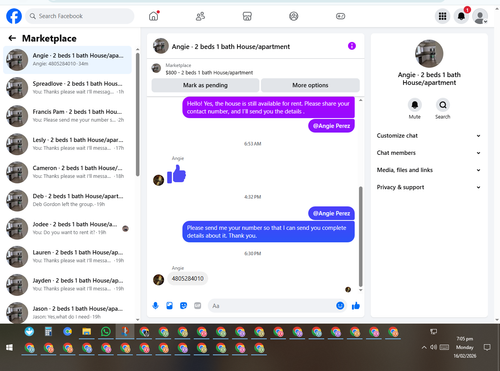This screenshot has width=500, height=371.
Task: Click the thumbs-up sticker from Angie
Action: (x=177, y=174)
